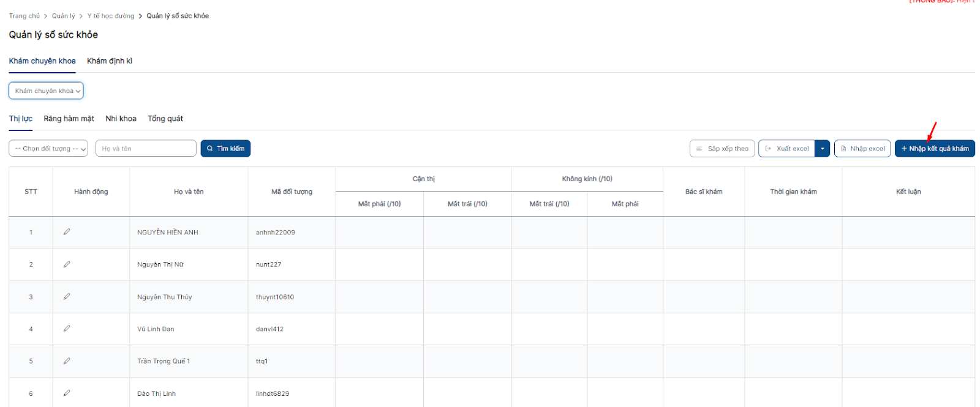Open the Khám chuyên khoa dropdown

point(46,91)
